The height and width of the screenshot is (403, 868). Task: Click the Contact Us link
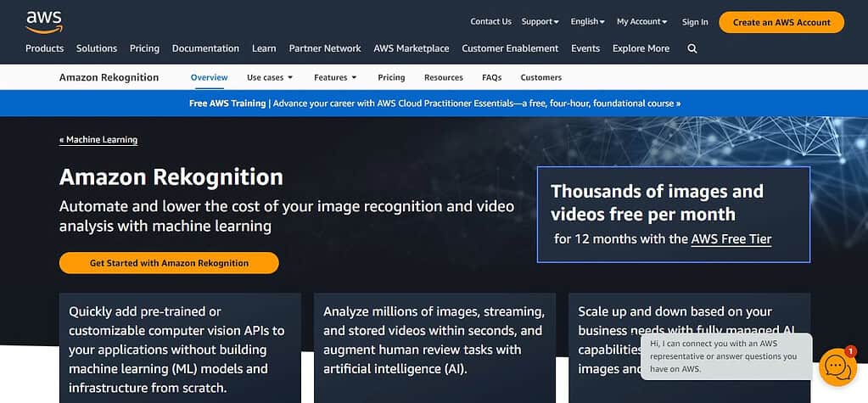tap(490, 21)
